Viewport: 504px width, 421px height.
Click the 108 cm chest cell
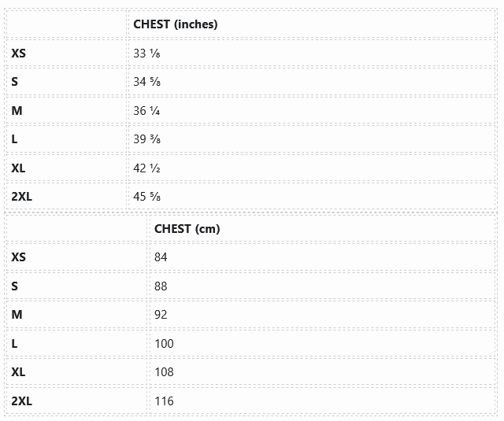(165, 372)
